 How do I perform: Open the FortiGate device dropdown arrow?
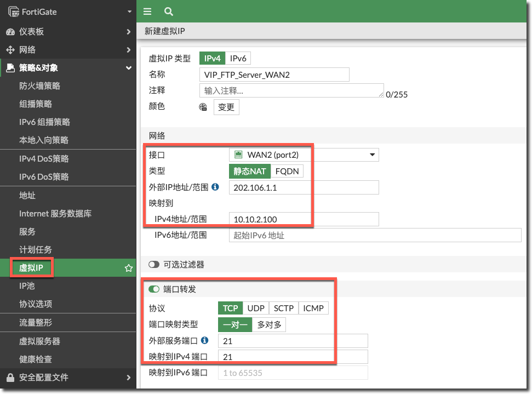(x=129, y=12)
